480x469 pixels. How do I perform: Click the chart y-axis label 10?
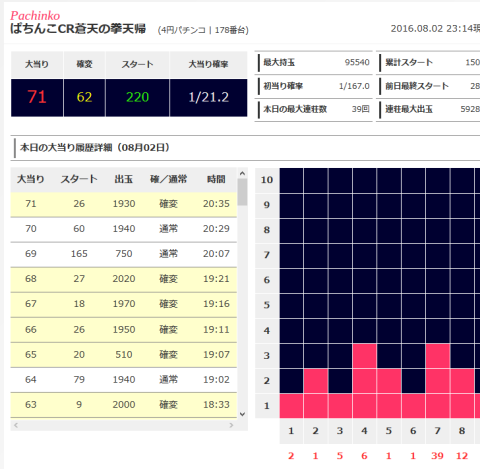click(267, 180)
